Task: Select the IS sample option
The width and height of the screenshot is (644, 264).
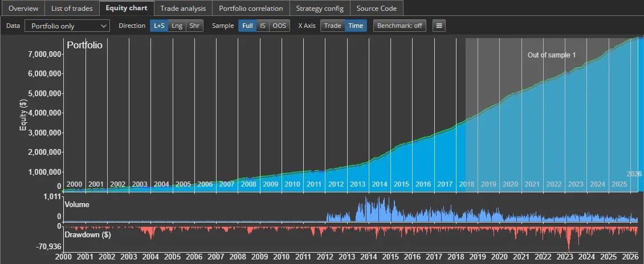Action: pyautogui.click(x=263, y=26)
